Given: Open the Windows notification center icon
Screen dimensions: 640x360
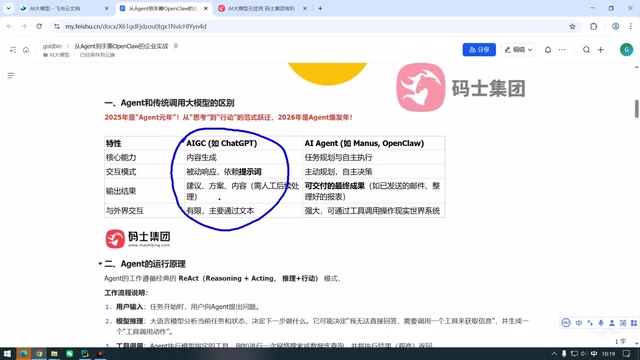Looking at the screenshot, I should (627, 353).
